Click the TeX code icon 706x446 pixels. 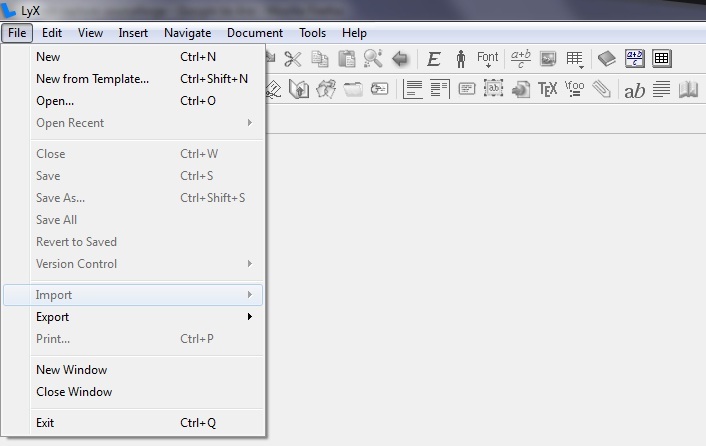[x=548, y=89]
